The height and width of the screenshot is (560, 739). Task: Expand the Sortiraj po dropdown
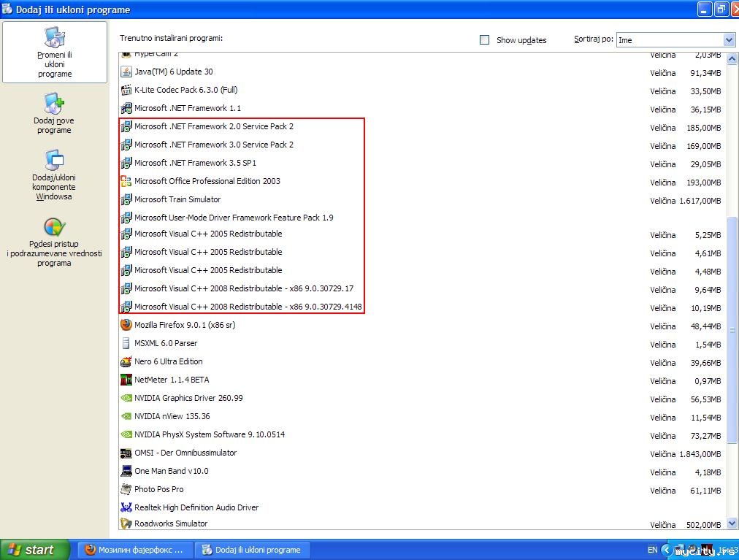pyautogui.click(x=729, y=40)
